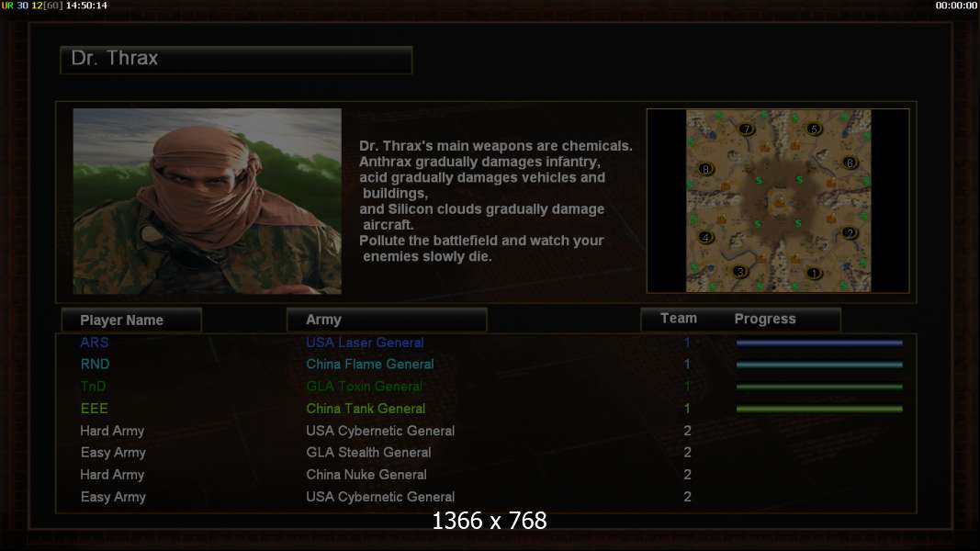Choose start position 3 on the minimap
The width and height of the screenshot is (980, 551).
pos(740,272)
